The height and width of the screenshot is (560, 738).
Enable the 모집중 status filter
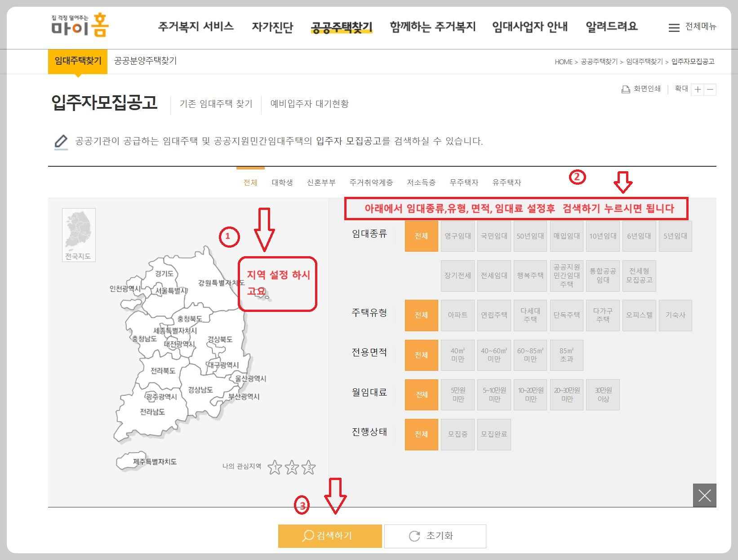click(x=458, y=434)
